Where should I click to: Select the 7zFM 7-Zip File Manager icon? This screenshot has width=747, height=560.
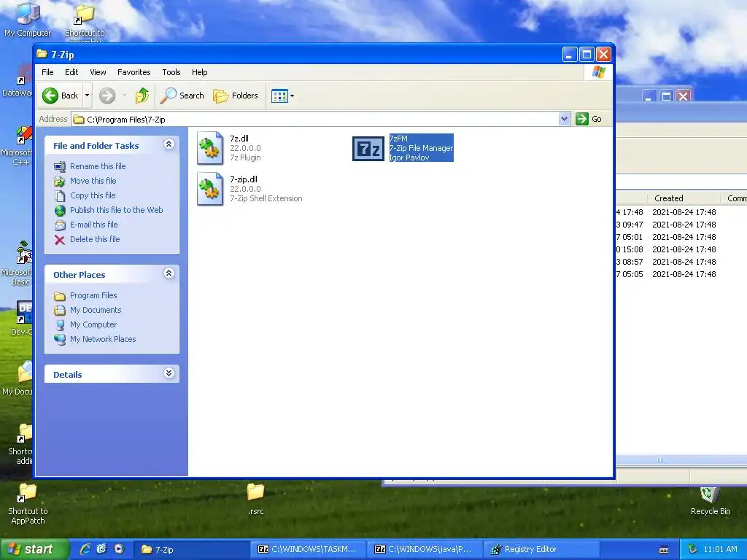point(368,149)
